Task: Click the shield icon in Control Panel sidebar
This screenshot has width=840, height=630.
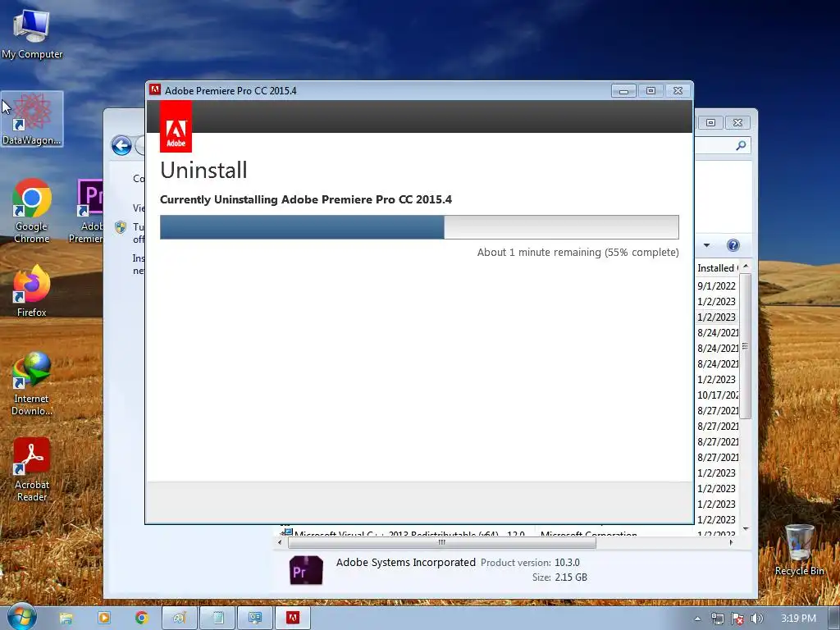Action: (121, 227)
